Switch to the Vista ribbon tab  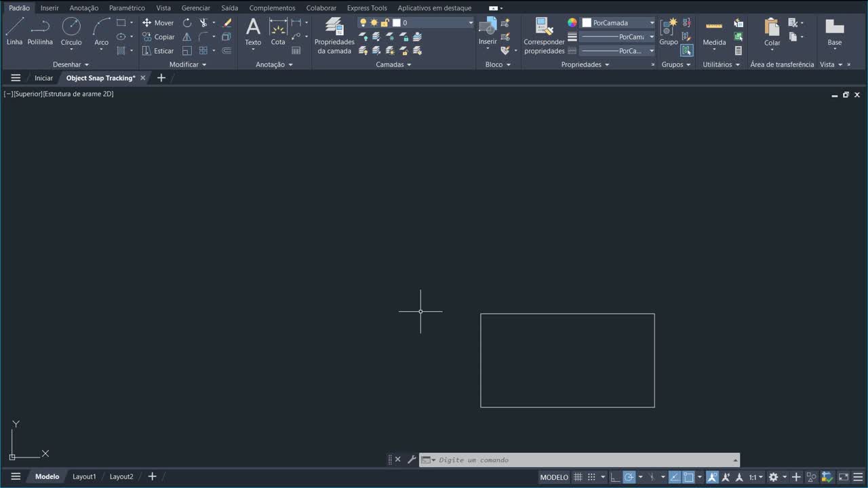pyautogui.click(x=163, y=8)
